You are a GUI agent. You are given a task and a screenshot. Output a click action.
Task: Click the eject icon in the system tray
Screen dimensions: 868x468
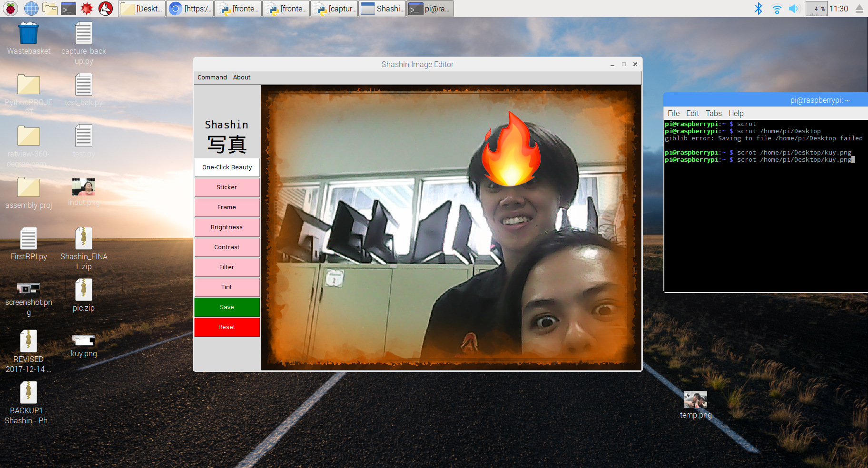pyautogui.click(x=859, y=9)
